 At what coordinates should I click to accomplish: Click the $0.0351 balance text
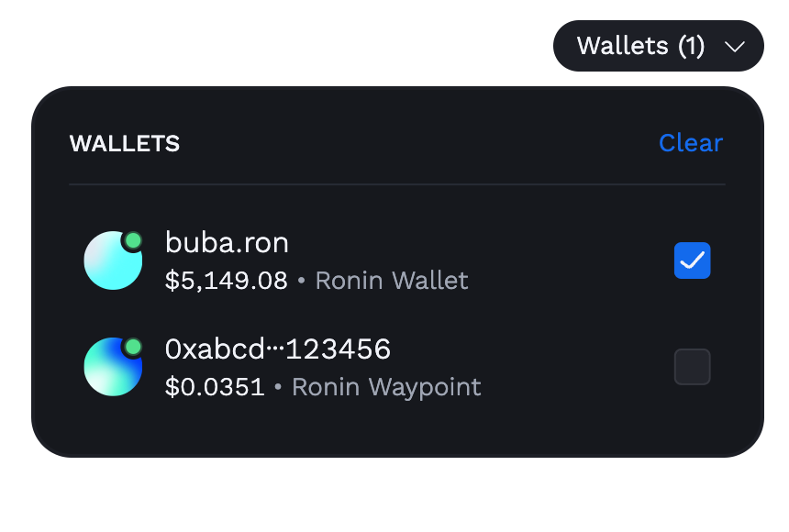point(215,386)
